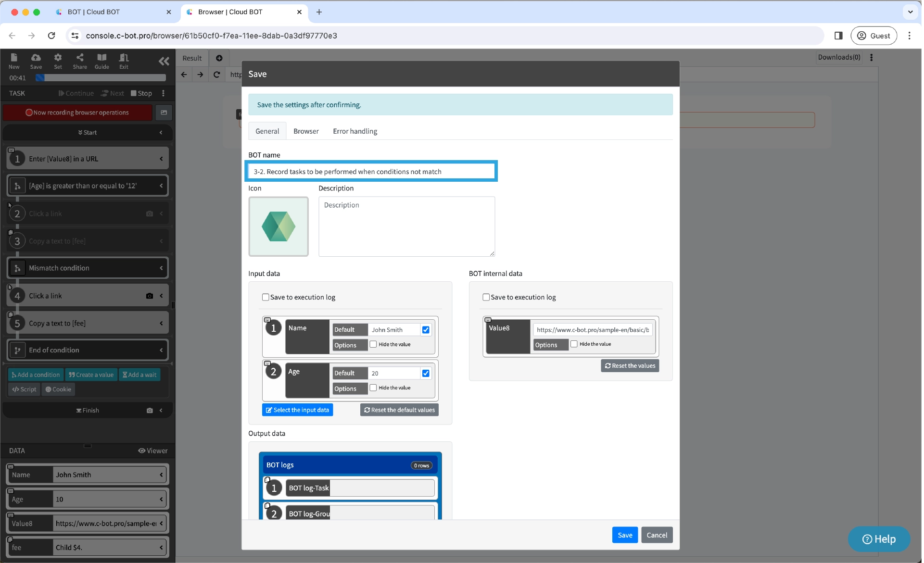Check Hide the value for Name
Viewport: 924px width, 563px height.
[x=373, y=344]
